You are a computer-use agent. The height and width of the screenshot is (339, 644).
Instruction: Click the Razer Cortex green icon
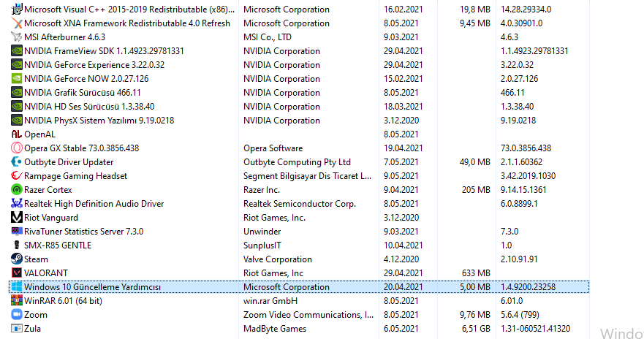tap(16, 190)
